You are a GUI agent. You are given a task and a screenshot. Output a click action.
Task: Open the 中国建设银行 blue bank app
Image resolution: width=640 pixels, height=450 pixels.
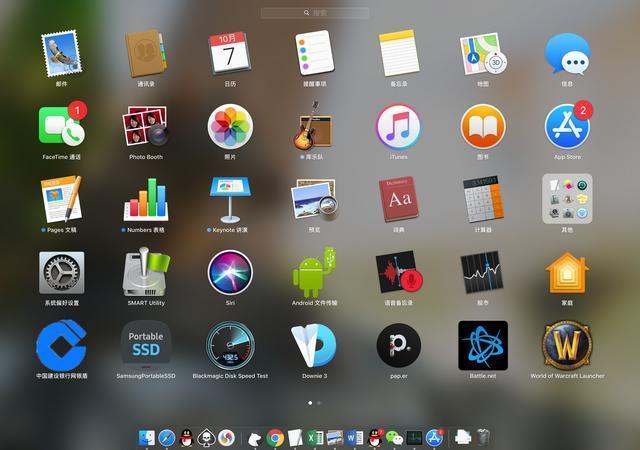(62, 345)
